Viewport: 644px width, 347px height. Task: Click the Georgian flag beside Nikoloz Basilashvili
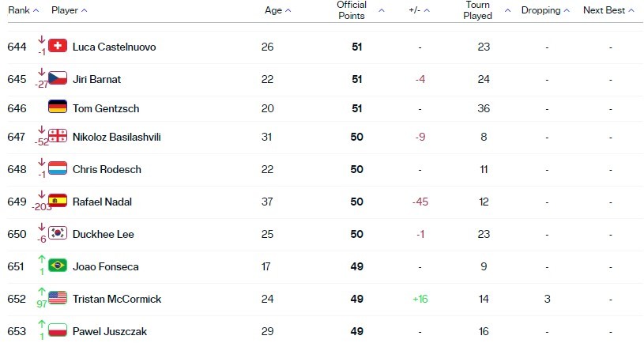tap(58, 135)
